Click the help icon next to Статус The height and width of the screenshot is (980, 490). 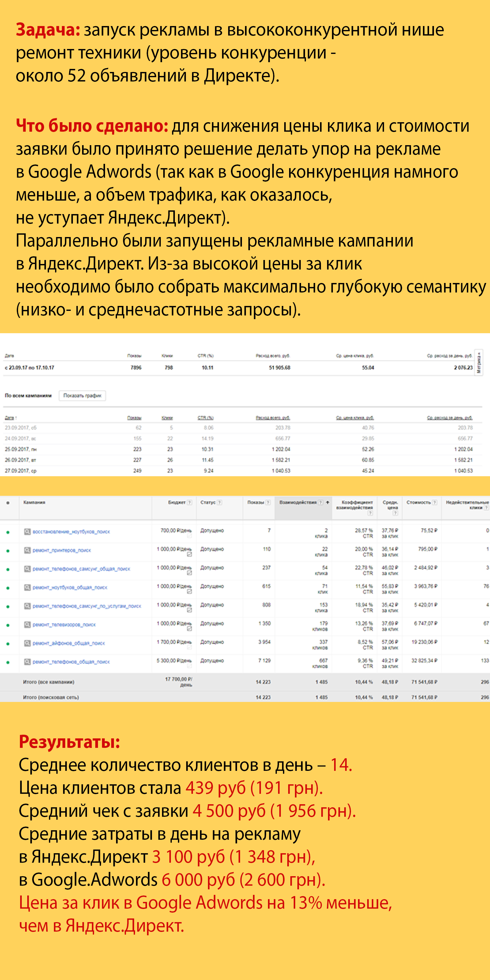click(x=220, y=503)
